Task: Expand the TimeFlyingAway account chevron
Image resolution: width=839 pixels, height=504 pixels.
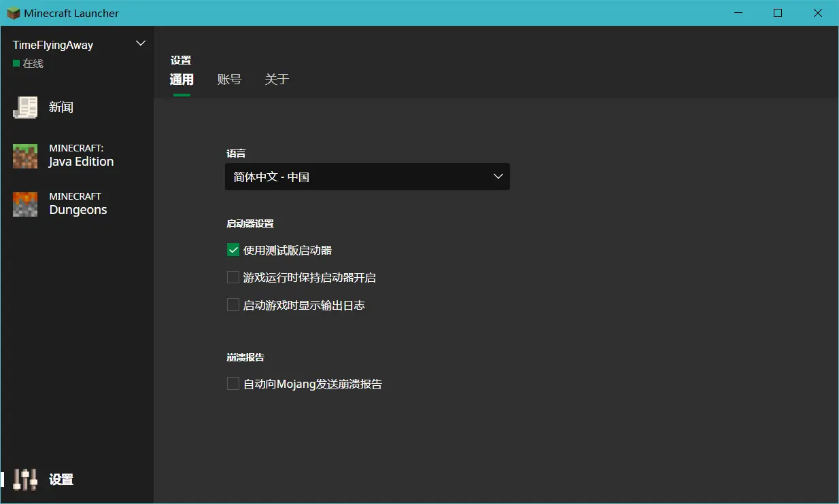Action: [x=141, y=43]
